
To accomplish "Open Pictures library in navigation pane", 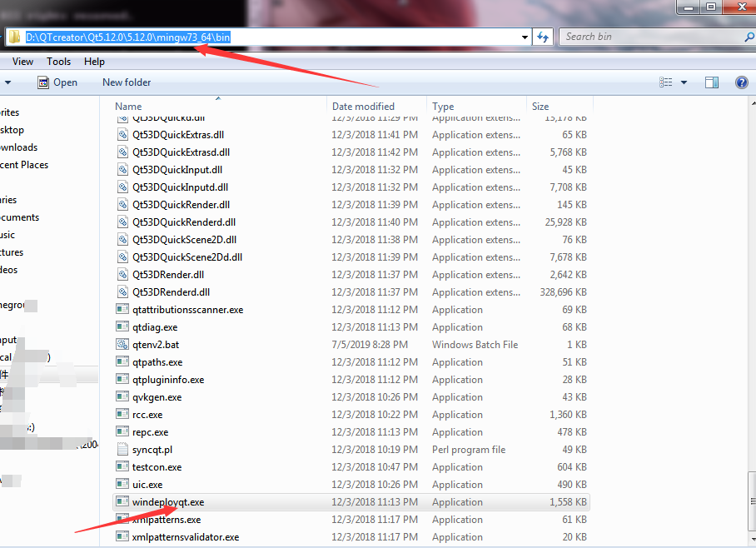I will click(x=12, y=252).
